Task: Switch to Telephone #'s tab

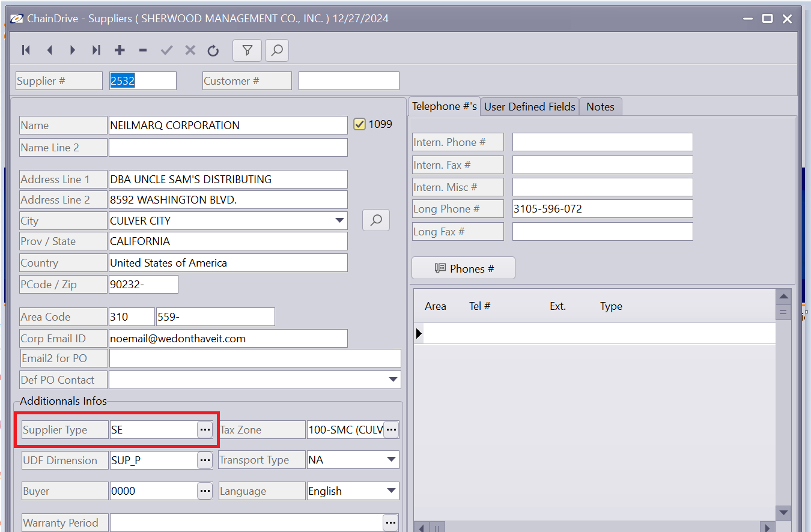Action: coord(445,106)
